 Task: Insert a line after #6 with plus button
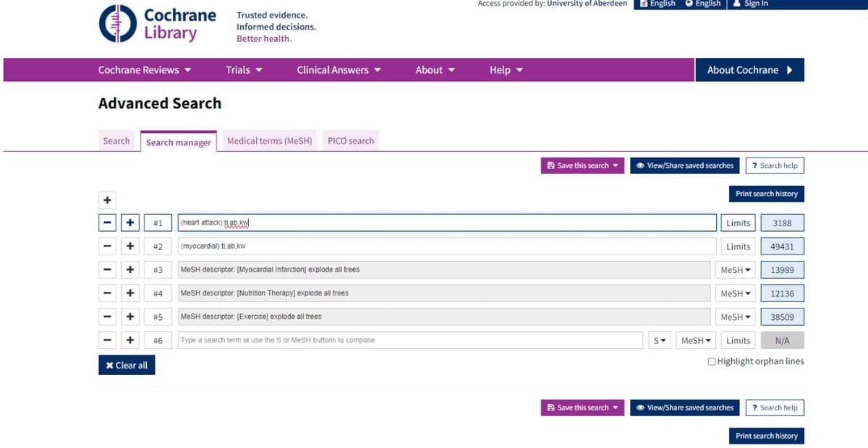pyautogui.click(x=130, y=340)
